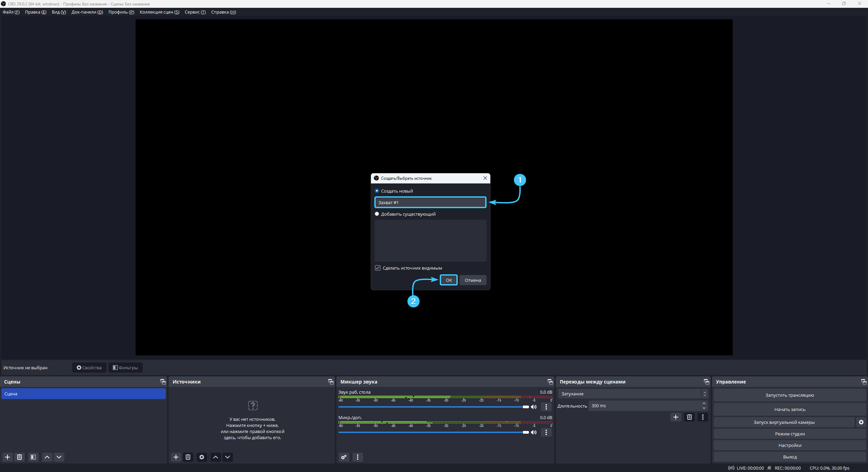The image size is (868, 472).
Task: Click the source properties icon in Источники panel
Action: [x=201, y=457]
